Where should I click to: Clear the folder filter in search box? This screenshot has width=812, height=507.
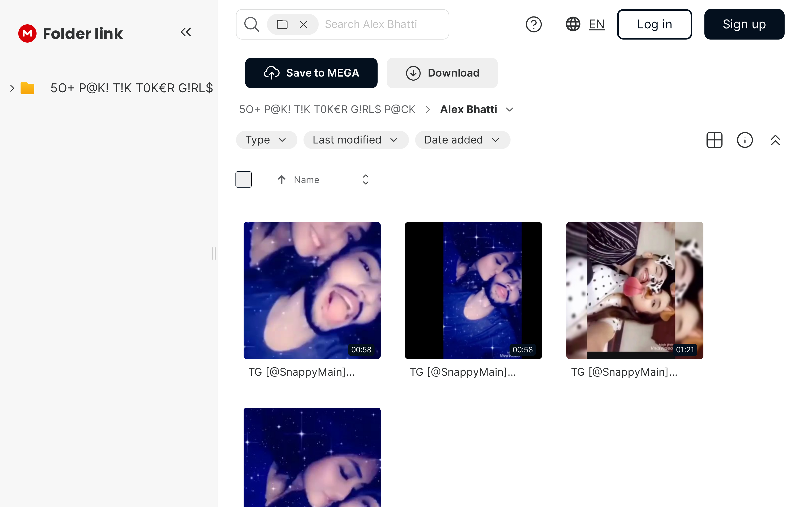pos(303,24)
